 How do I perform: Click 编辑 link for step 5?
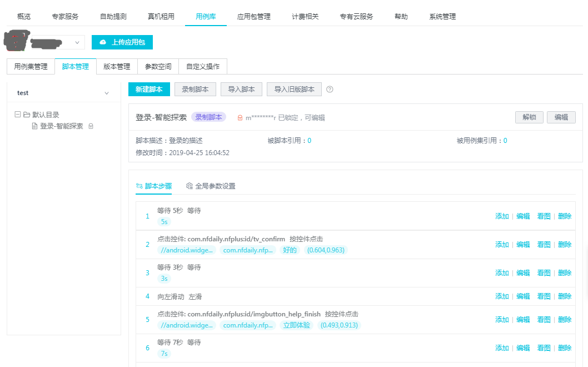coord(523,320)
